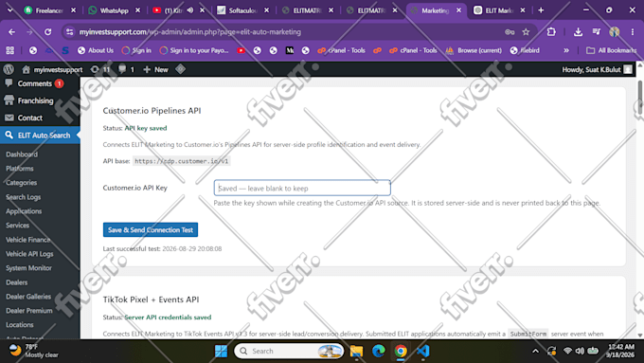Open the weather widget showing 78°F
Screen dimensions: 644x363
(34, 351)
